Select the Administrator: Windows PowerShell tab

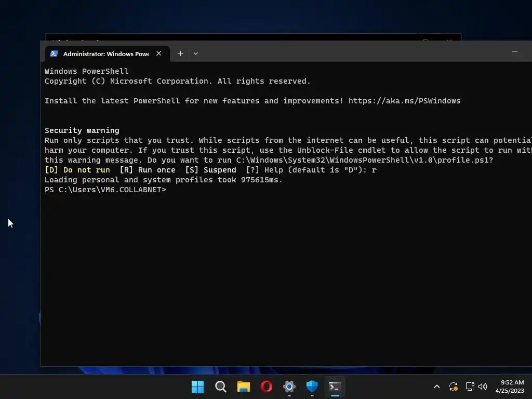click(107, 54)
